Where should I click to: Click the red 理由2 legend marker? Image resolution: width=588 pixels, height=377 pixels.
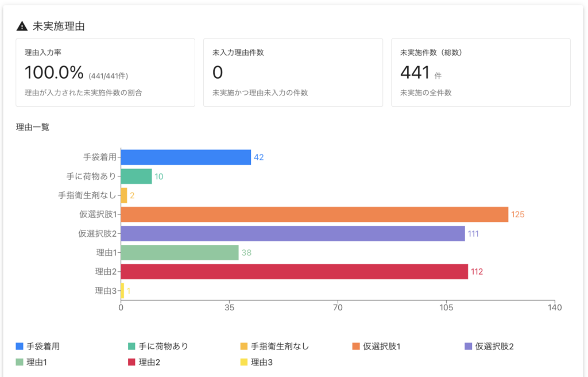(x=131, y=363)
